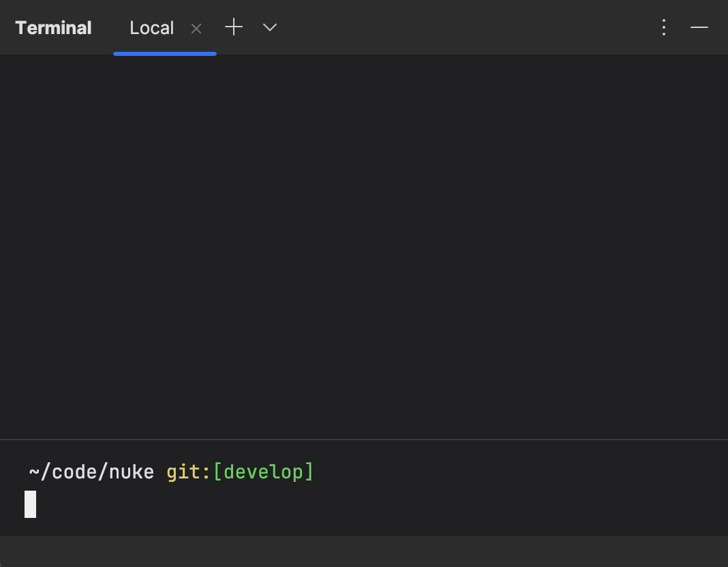Open a new terminal session tab
Screen dimensions: 728x567
234,27
